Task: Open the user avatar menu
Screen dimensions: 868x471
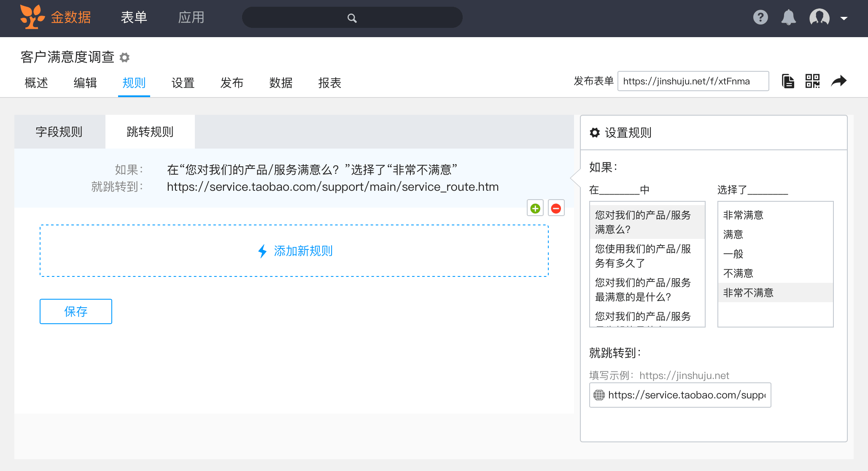Action: 819,18
